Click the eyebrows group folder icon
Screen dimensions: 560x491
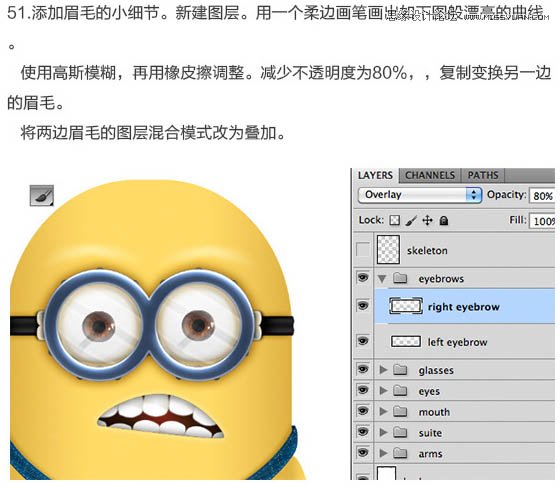[400, 278]
